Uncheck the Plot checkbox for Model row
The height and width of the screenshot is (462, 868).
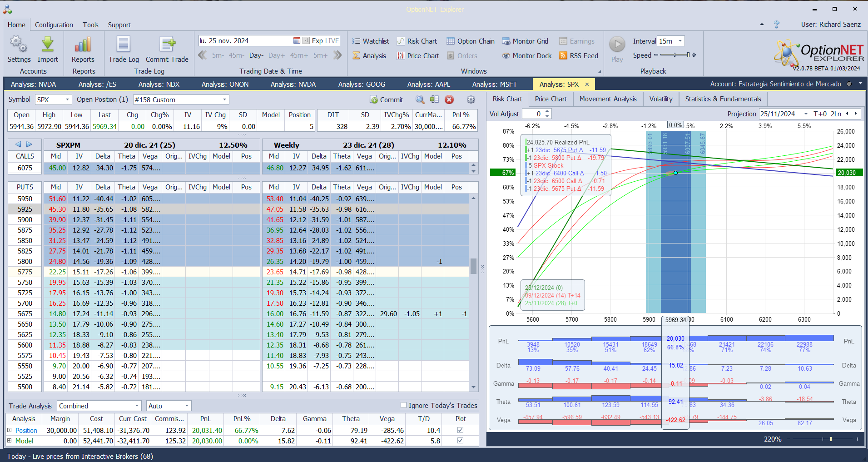click(x=460, y=441)
